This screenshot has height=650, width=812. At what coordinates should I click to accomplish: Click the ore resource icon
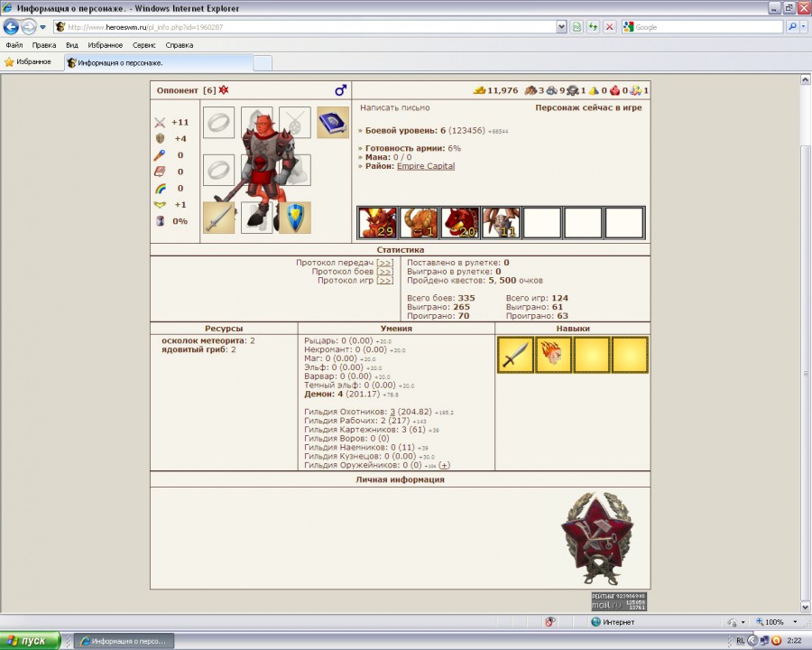[551, 90]
